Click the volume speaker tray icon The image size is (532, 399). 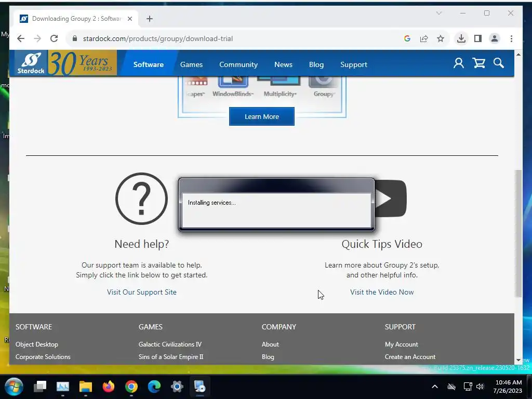(x=480, y=387)
